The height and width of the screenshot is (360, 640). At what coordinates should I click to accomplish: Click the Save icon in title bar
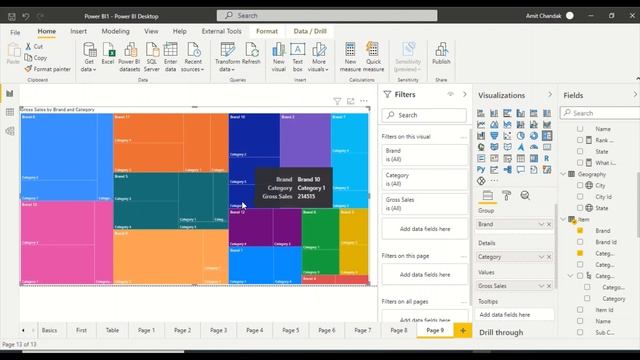coord(12,16)
